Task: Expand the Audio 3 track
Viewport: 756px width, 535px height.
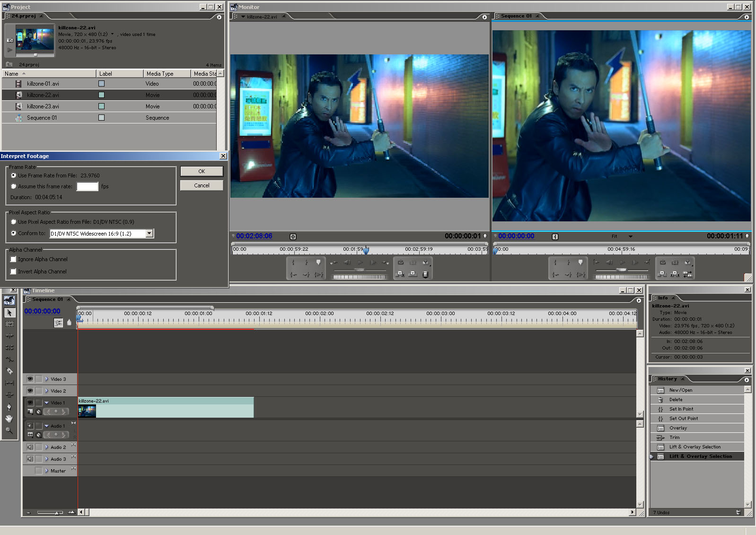Action: (x=47, y=459)
